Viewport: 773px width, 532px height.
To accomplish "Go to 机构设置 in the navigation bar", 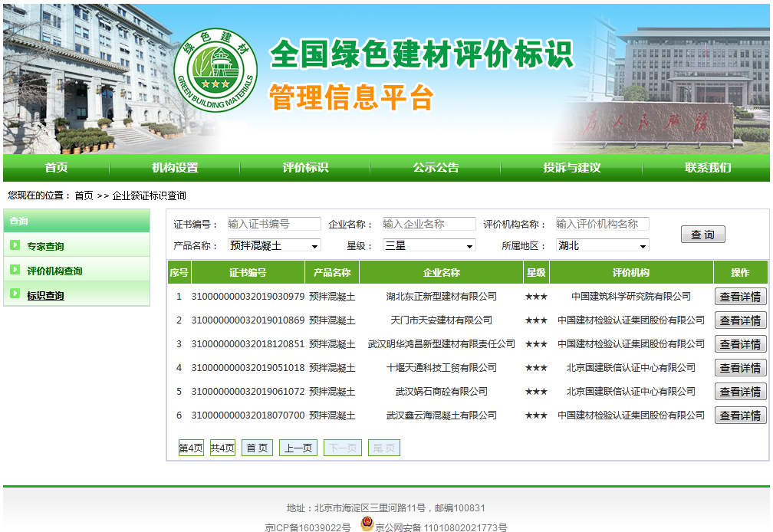I will point(175,168).
